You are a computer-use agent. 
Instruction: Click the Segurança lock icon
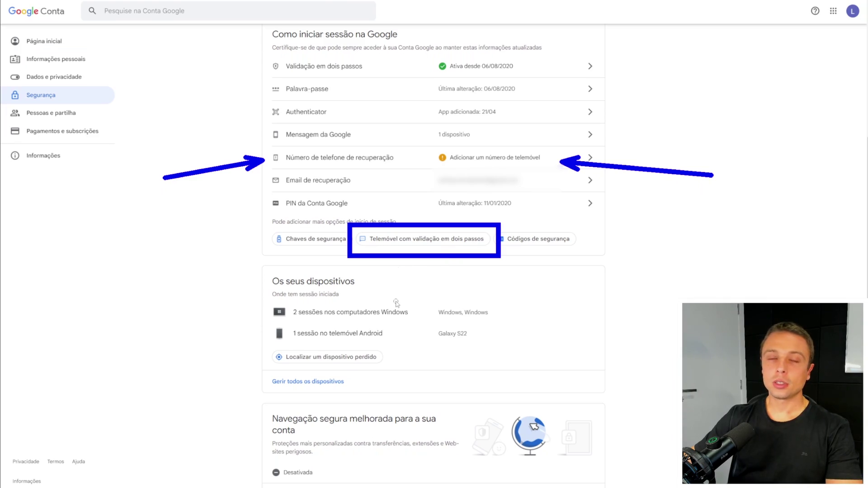(15, 95)
